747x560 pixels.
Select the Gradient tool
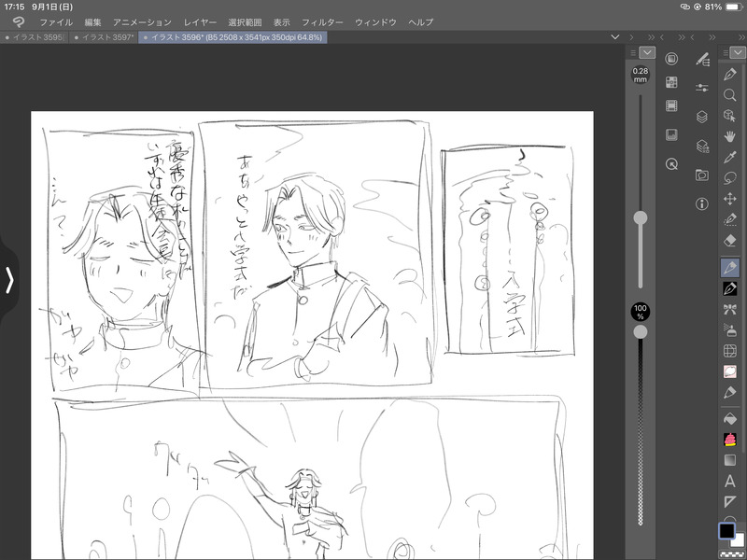coord(729,460)
